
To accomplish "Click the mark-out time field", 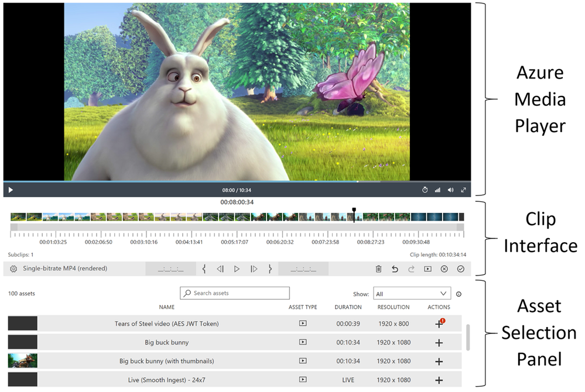I will tap(303, 269).
